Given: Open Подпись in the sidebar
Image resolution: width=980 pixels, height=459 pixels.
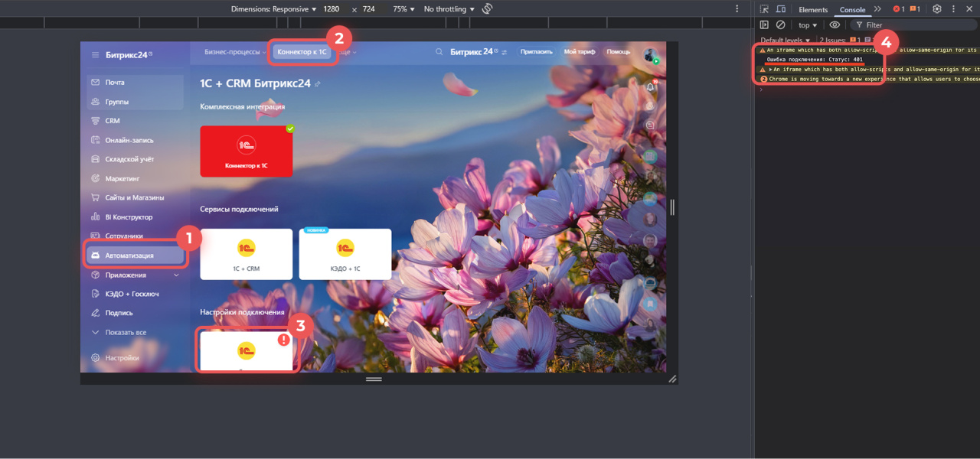Looking at the screenshot, I should click(135, 313).
